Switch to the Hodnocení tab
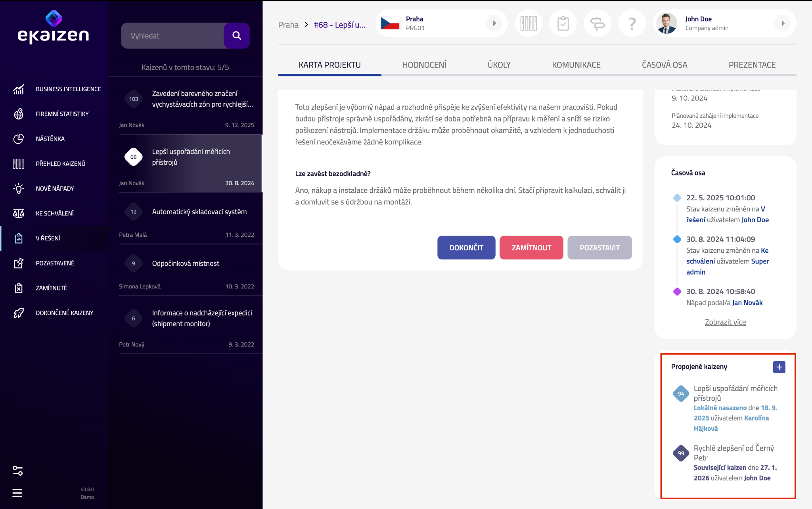The image size is (812, 509). (424, 65)
